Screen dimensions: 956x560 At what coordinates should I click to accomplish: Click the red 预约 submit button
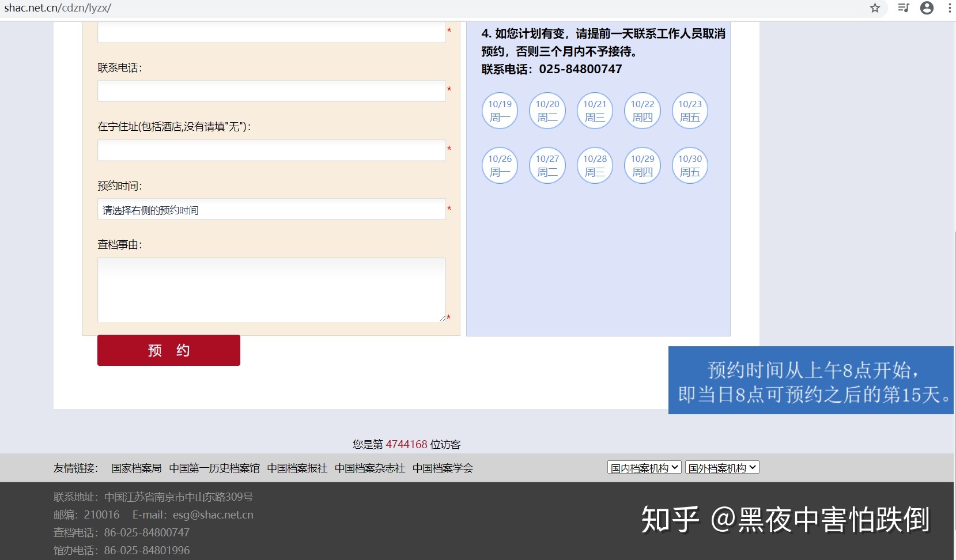coord(168,350)
